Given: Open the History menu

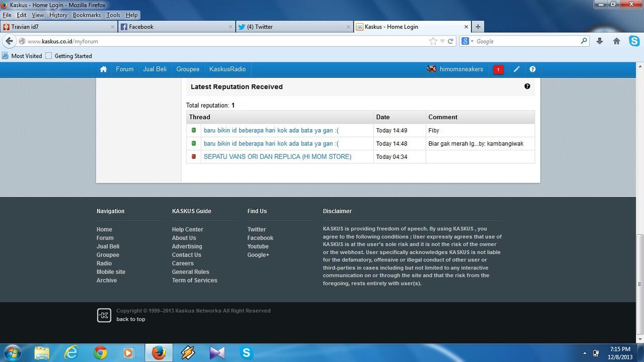Looking at the screenshot, I should [x=58, y=15].
